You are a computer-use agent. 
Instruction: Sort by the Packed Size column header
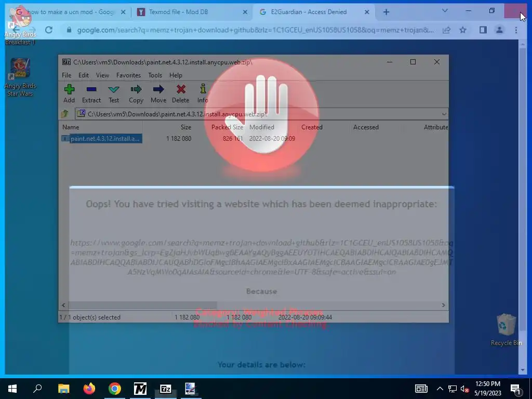point(227,127)
